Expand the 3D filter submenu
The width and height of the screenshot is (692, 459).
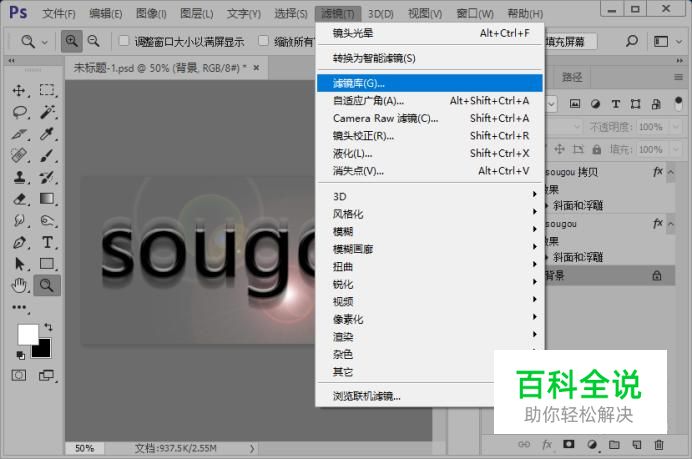(430, 196)
